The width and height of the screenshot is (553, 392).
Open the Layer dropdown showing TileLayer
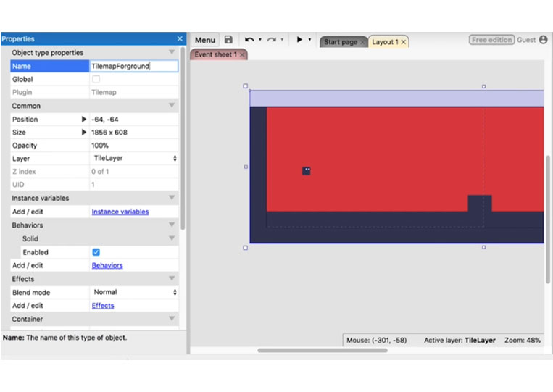click(134, 158)
